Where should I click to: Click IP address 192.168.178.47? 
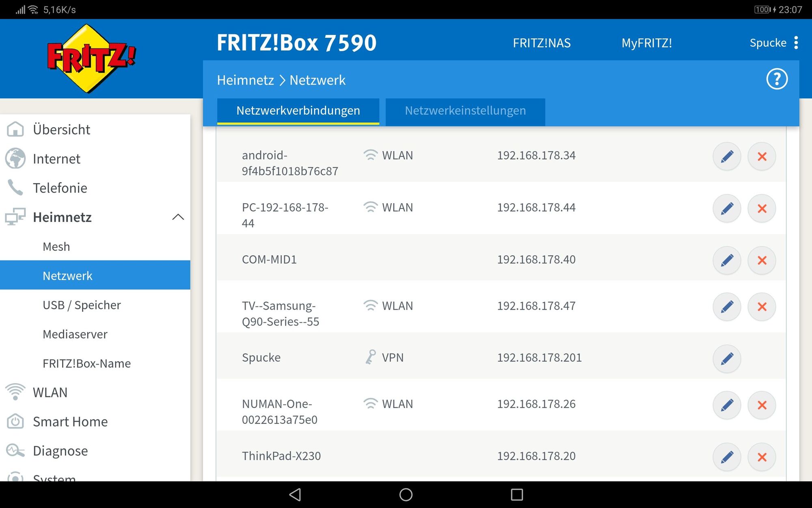536,306
